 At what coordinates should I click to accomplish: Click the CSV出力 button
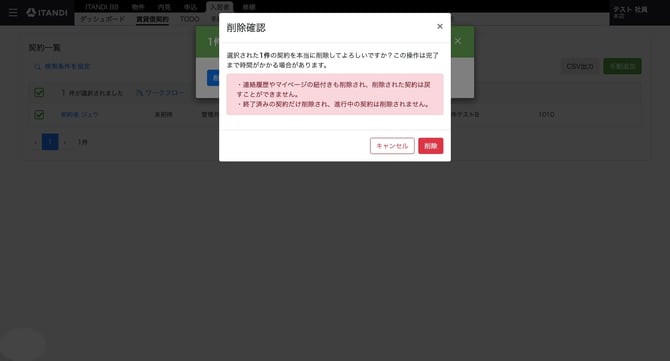(x=580, y=66)
